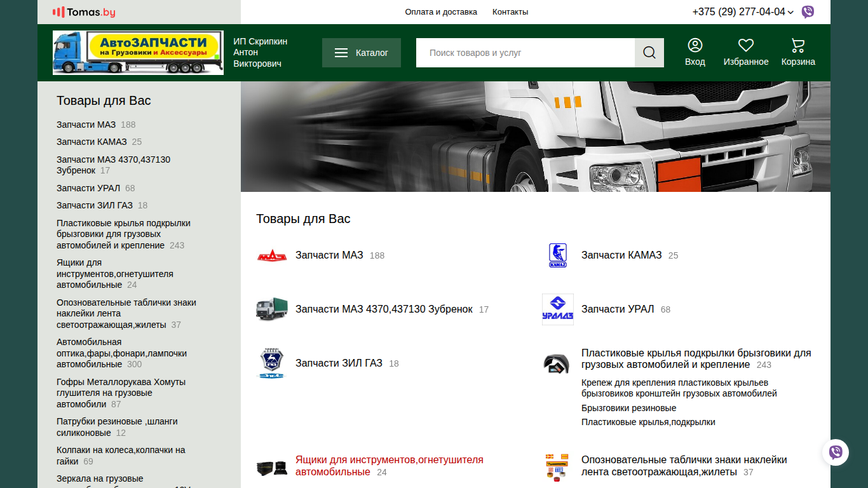Click the АвтоЗАПЧАСТИ store logo banner

(x=138, y=53)
